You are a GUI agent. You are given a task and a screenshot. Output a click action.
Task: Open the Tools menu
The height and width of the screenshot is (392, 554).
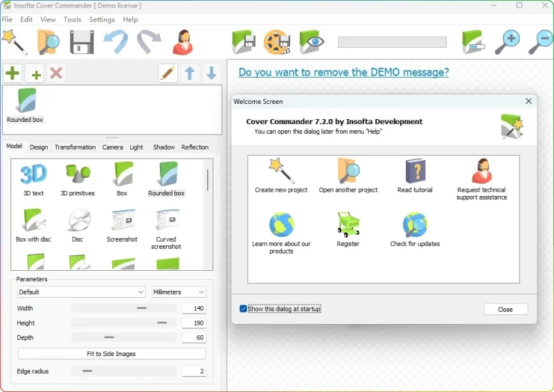pyautogui.click(x=72, y=19)
